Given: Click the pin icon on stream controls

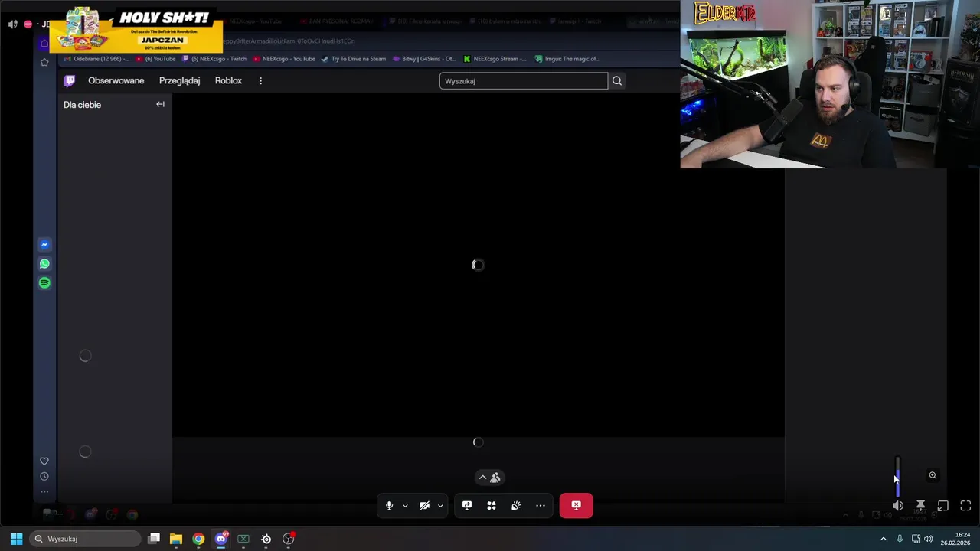Looking at the screenshot, I should click(x=920, y=506).
